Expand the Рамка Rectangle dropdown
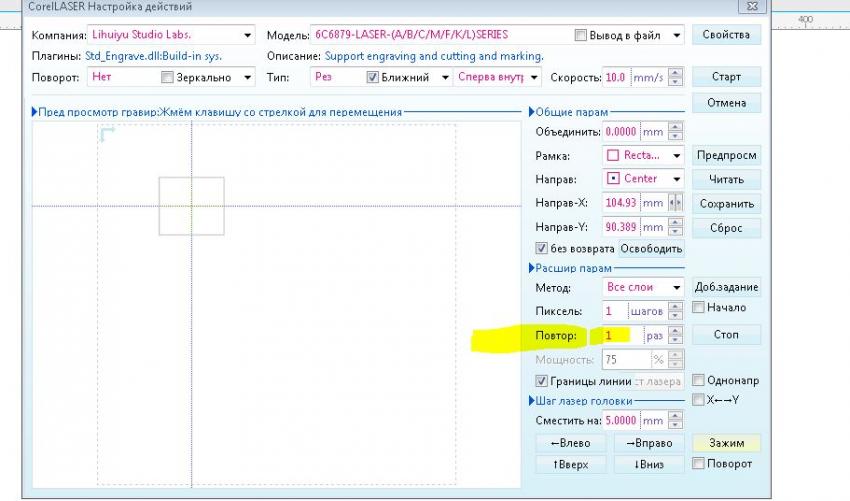850x501 pixels. pos(676,156)
